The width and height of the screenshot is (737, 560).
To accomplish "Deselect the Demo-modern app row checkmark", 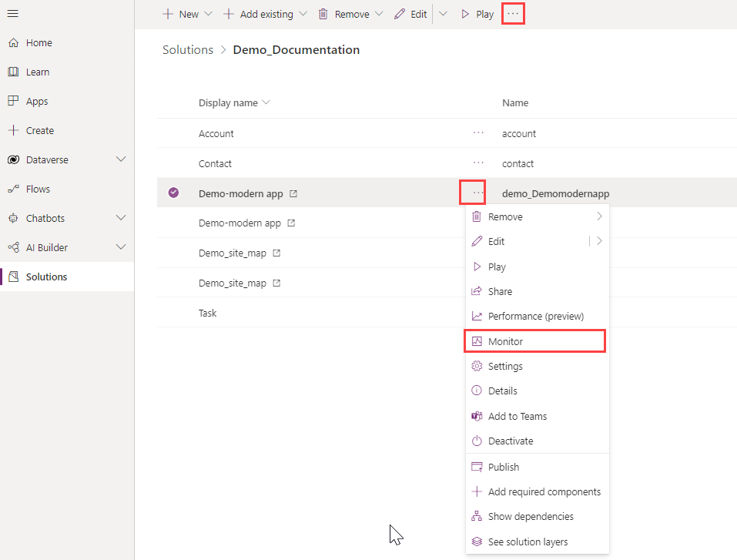I will pyautogui.click(x=173, y=193).
